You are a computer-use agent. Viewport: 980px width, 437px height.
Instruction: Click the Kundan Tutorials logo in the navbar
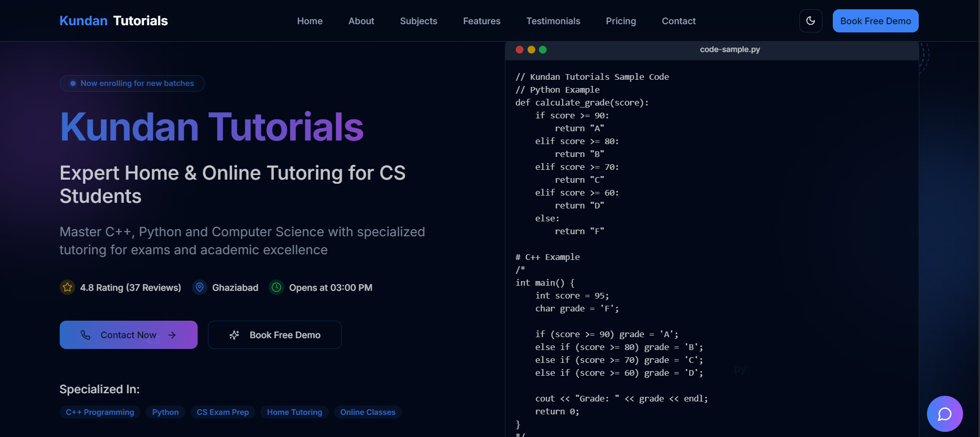(114, 21)
